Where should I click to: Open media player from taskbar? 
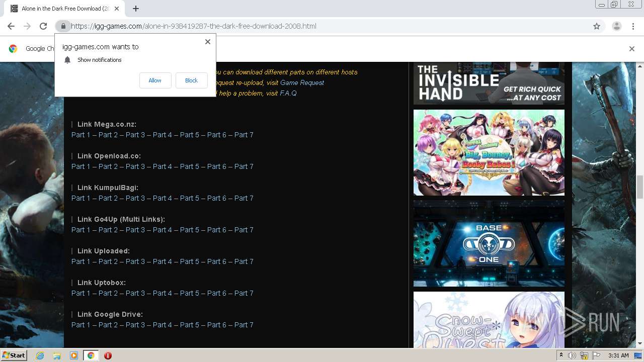click(x=74, y=355)
